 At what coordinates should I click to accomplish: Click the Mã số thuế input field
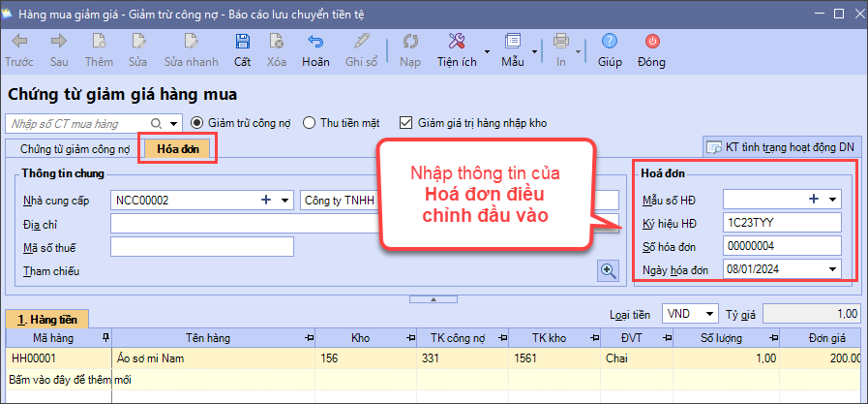(201, 247)
